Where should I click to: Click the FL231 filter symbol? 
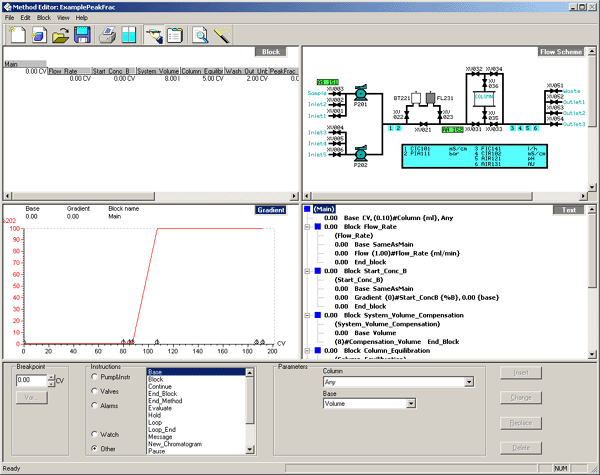coord(430,98)
